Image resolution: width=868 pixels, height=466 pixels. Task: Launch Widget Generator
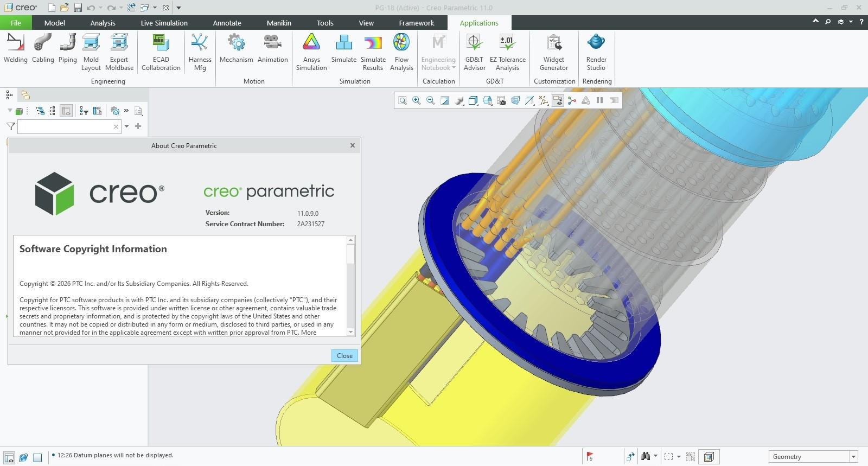point(554,53)
